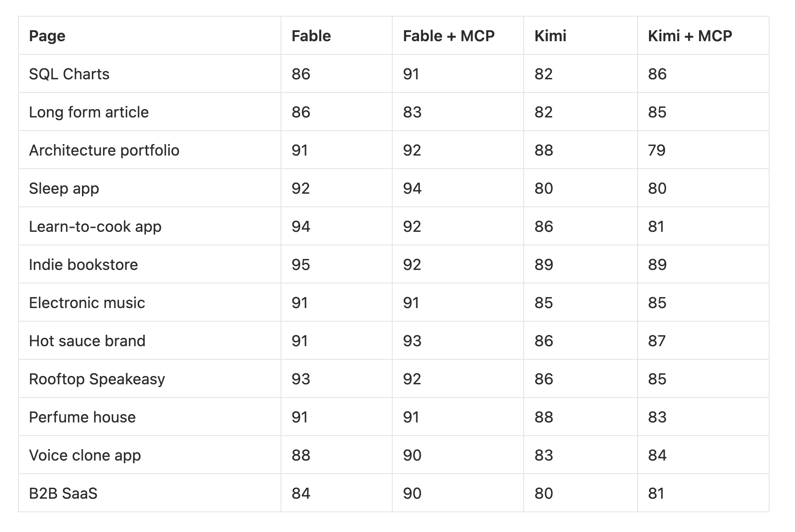The image size is (795, 532).
Task: Select Hot sauce brand Kimi + MCP score 87
Action: [657, 341]
